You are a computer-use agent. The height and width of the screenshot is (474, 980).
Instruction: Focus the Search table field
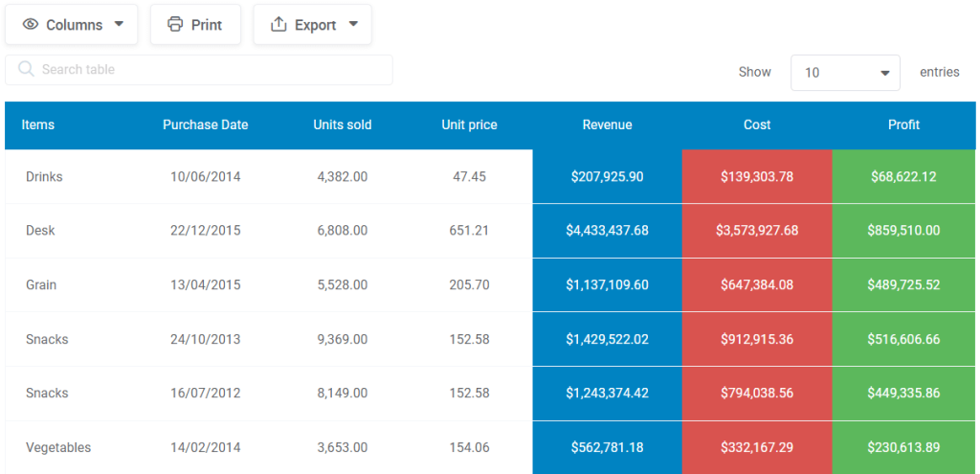tap(199, 69)
